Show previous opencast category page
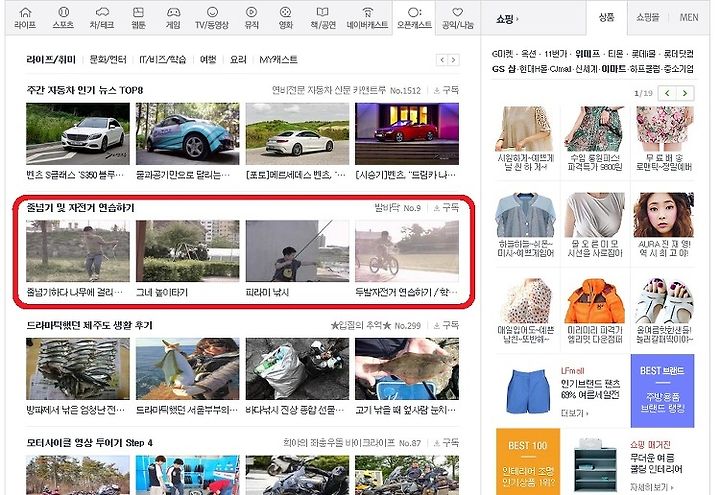This screenshot has width=720, height=495. (442, 60)
